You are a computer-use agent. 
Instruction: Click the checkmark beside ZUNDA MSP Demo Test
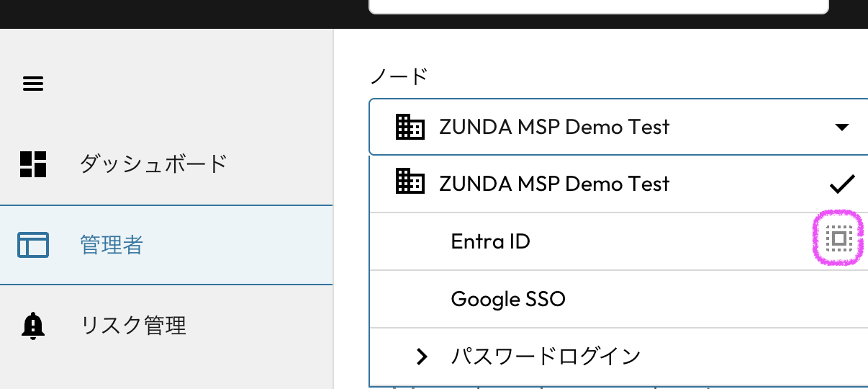pyautogui.click(x=841, y=184)
